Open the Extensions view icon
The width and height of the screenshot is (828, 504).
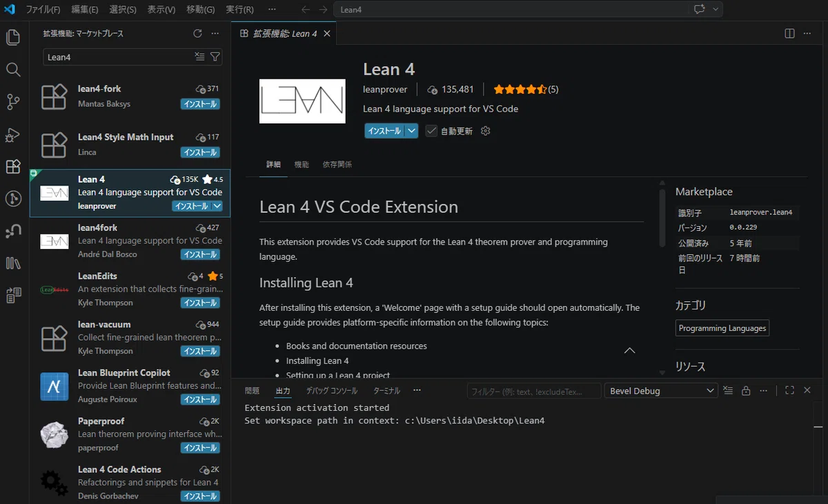tap(12, 167)
